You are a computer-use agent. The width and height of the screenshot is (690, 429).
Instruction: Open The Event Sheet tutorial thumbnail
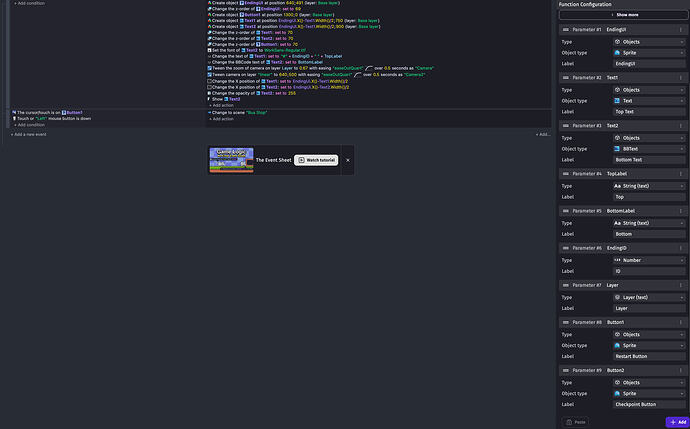[231, 160]
